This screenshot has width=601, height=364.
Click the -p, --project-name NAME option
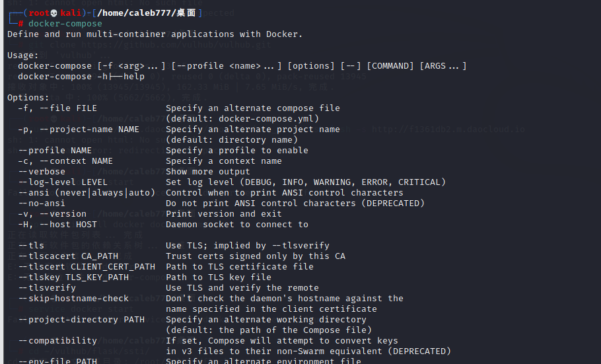(x=79, y=129)
